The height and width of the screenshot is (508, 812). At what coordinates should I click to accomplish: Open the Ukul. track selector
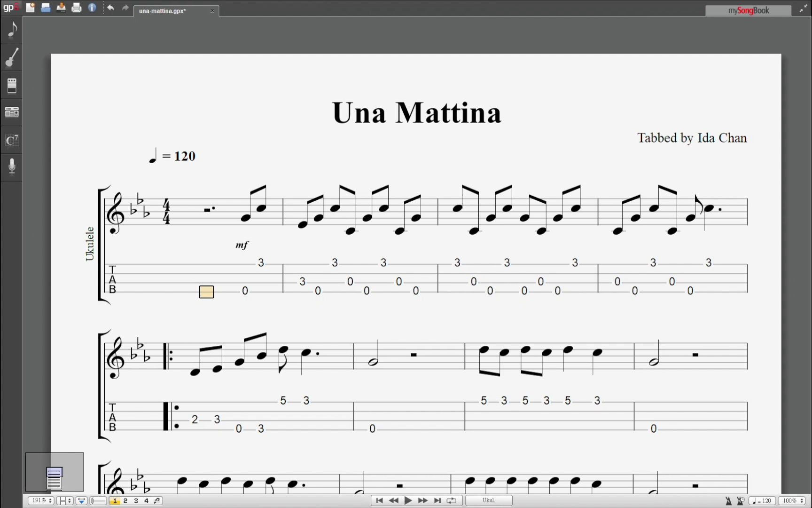pos(489,500)
